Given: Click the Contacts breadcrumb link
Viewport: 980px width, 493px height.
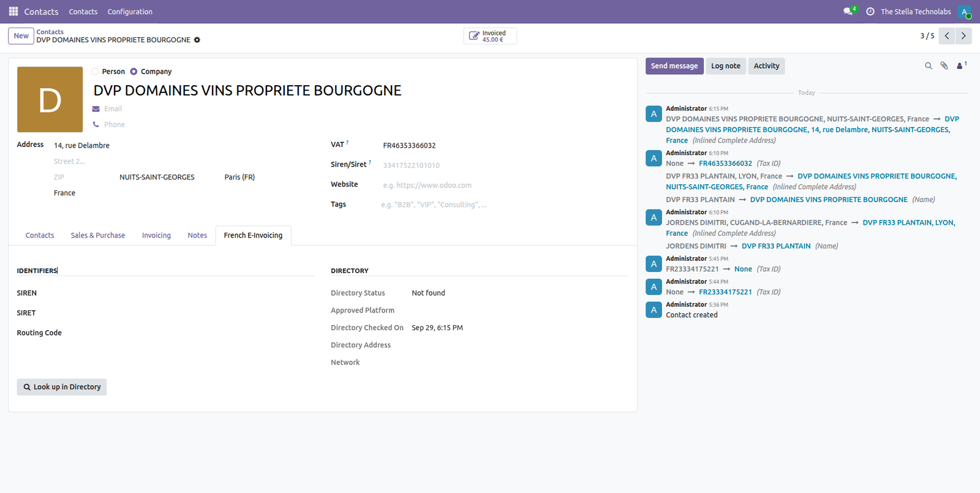Looking at the screenshot, I should click(x=50, y=32).
